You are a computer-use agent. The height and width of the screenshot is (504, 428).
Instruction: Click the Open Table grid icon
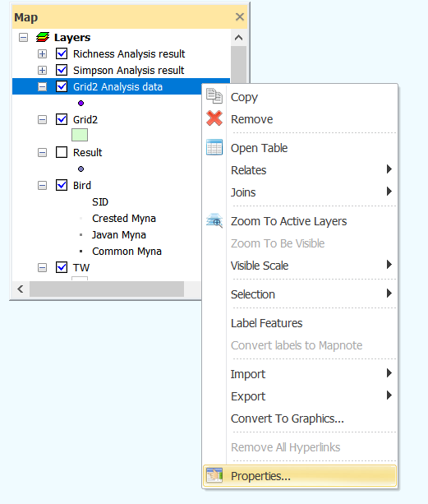pos(214,147)
